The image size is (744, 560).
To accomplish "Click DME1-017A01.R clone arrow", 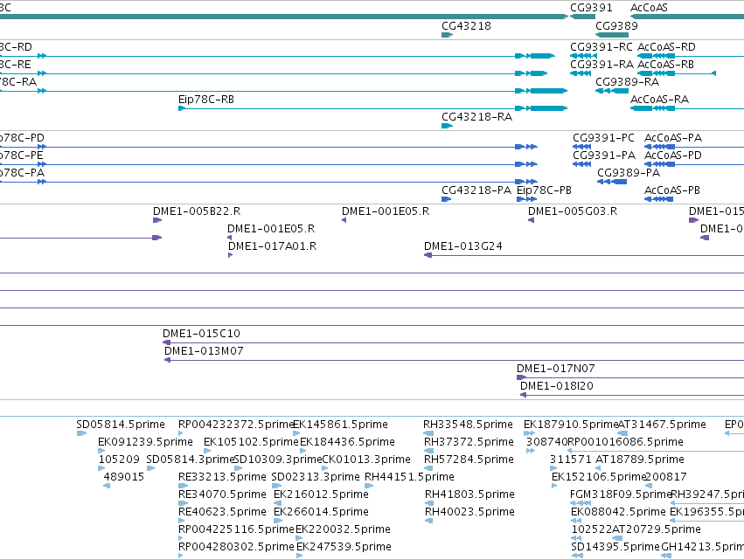I will (230, 255).
